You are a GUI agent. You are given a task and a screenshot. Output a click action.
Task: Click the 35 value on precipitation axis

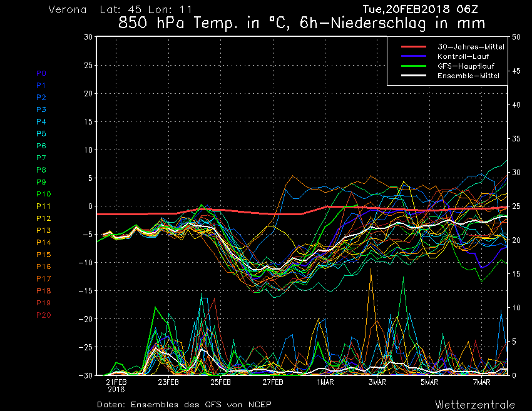(516, 139)
